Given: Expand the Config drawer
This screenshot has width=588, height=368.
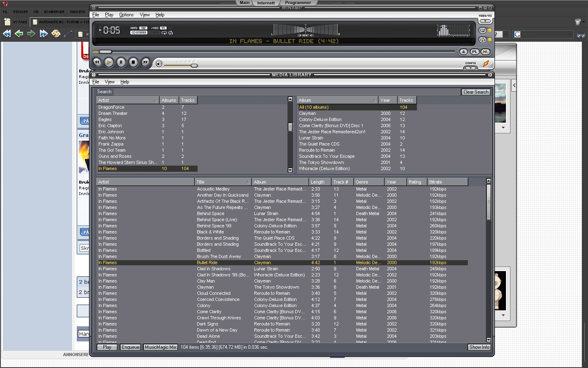Looking at the screenshot, I should click(470, 67).
